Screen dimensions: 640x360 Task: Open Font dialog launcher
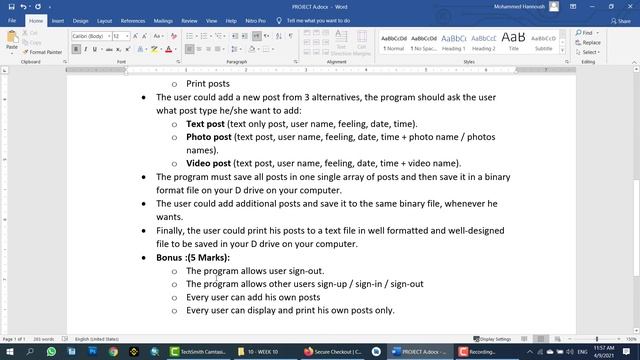(178, 62)
